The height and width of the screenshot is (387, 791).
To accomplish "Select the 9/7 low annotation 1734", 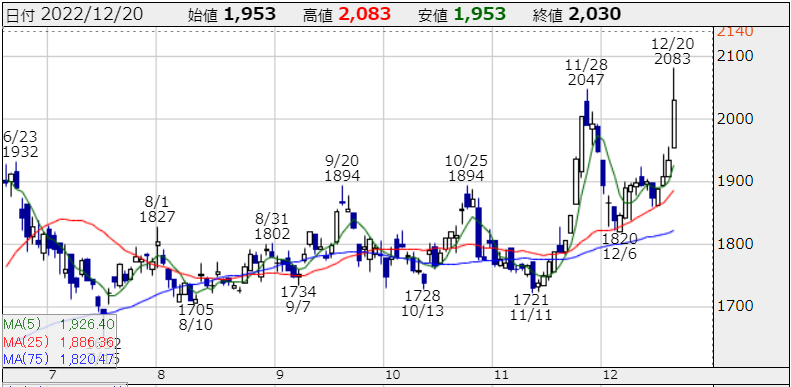I will click(299, 299).
